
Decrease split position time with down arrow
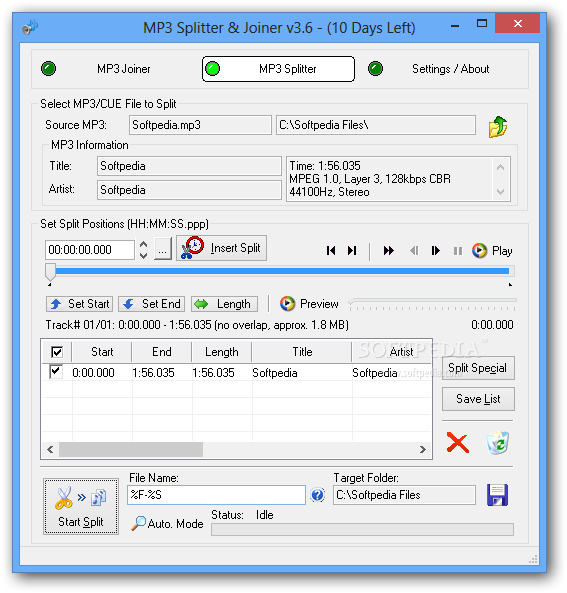143,256
